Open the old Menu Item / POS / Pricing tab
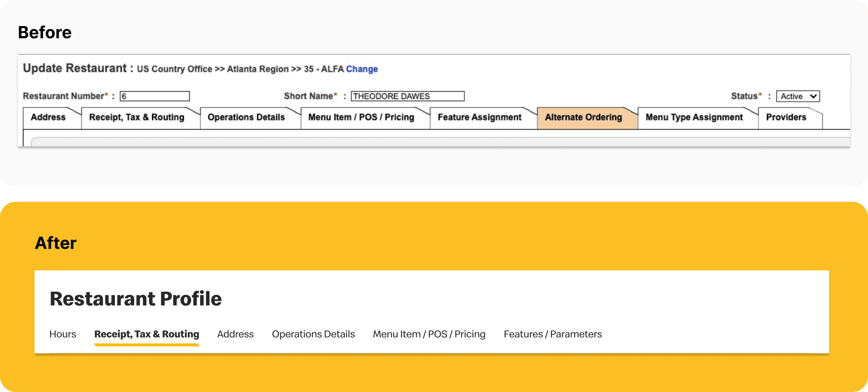 point(361,117)
